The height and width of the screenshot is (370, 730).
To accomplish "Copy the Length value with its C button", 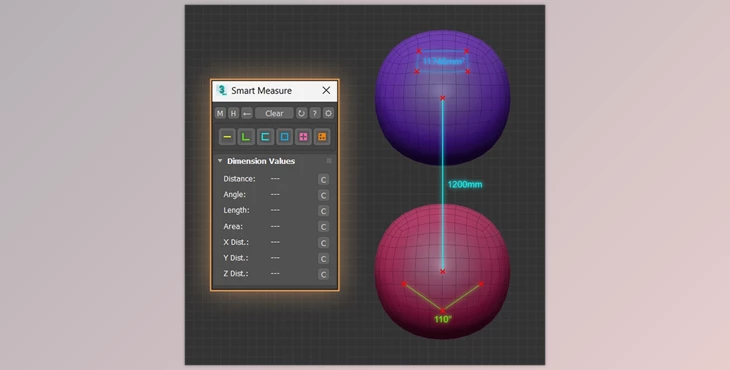I will tap(324, 211).
